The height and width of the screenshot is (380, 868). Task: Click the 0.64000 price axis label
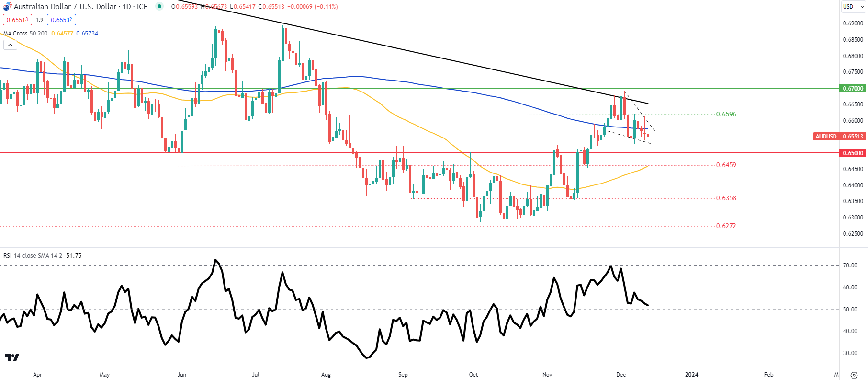tap(853, 185)
